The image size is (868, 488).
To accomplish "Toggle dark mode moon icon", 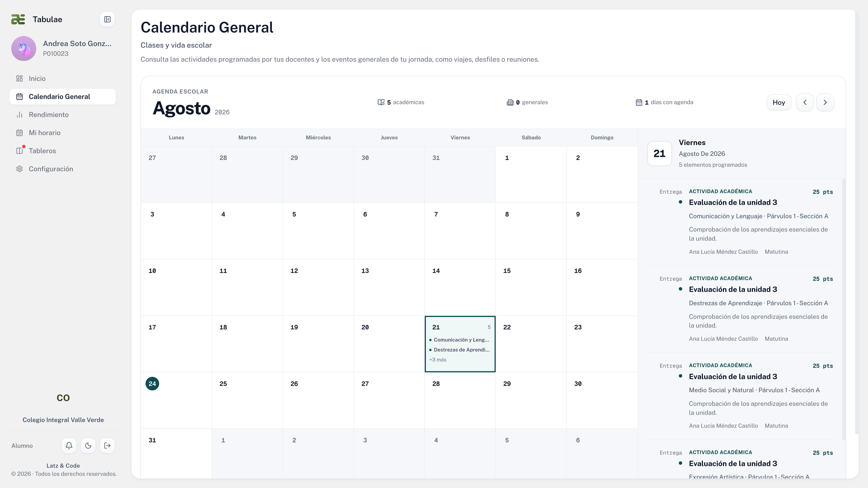I will (x=88, y=446).
